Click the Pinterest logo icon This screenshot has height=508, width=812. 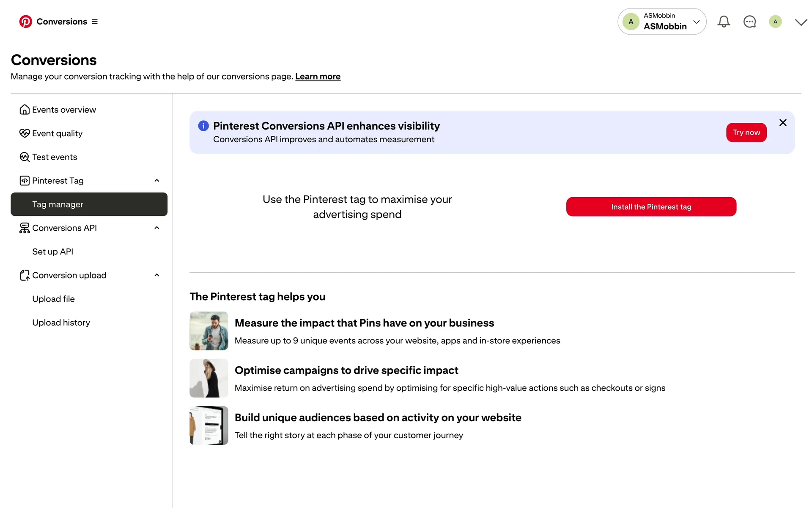(25, 22)
